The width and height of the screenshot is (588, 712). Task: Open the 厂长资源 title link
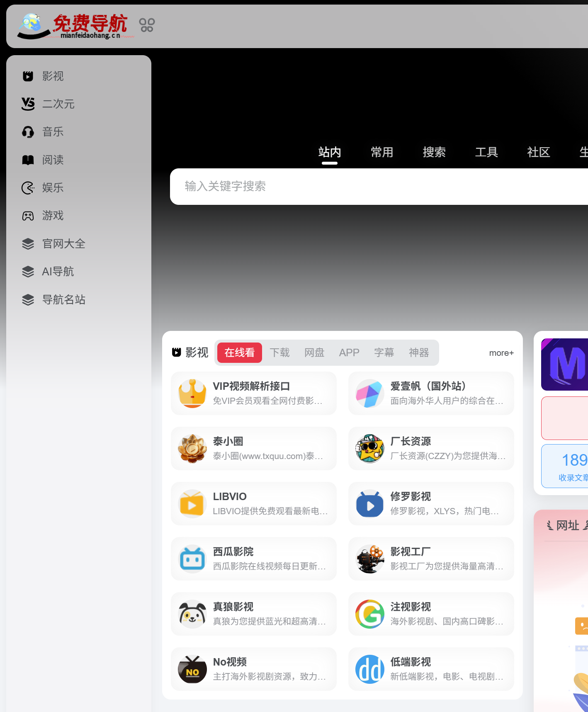411,441
